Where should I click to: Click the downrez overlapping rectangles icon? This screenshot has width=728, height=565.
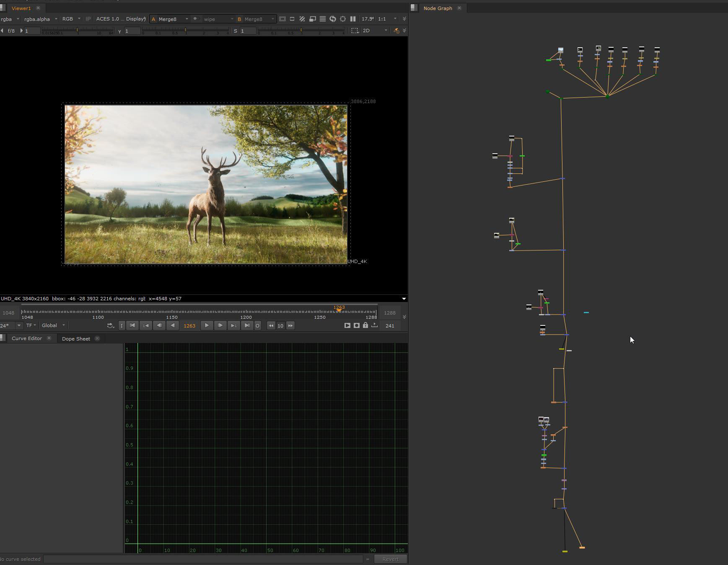click(313, 19)
